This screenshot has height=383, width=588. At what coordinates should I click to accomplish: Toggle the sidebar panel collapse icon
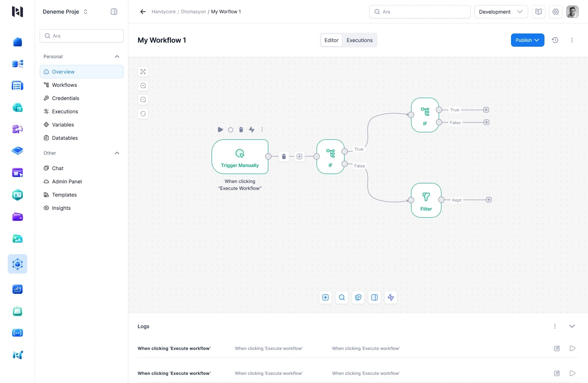click(x=114, y=12)
